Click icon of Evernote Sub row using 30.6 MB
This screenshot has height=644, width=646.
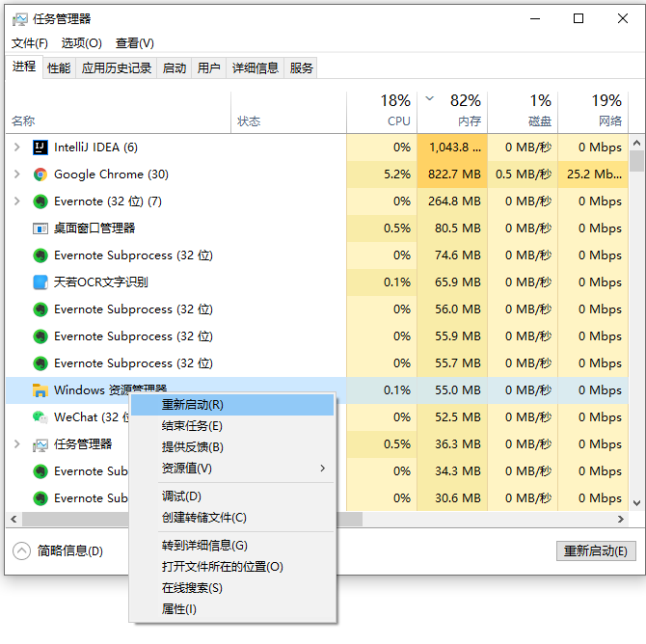click(x=40, y=498)
